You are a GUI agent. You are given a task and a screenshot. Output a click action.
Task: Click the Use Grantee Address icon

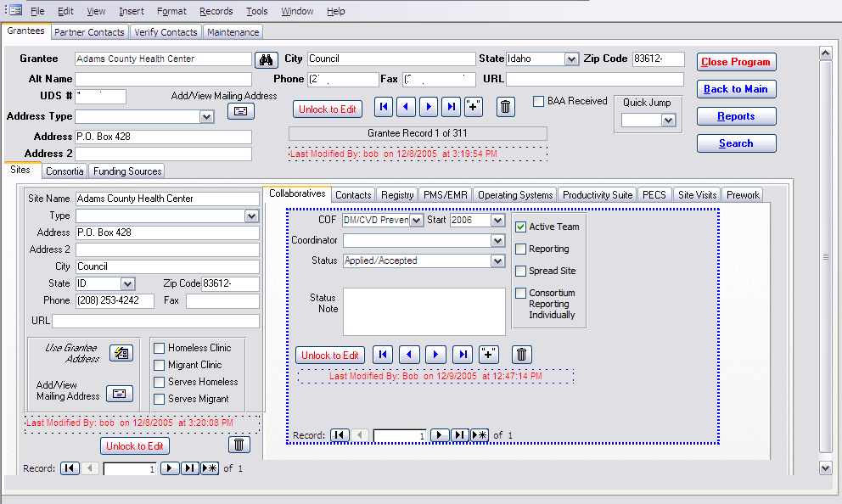tap(121, 353)
